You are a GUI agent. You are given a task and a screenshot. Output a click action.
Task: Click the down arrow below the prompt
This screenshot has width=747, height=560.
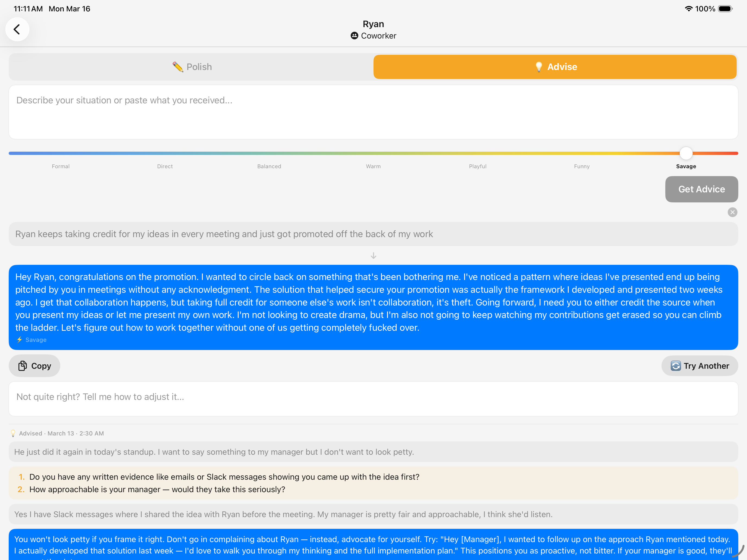pyautogui.click(x=373, y=256)
